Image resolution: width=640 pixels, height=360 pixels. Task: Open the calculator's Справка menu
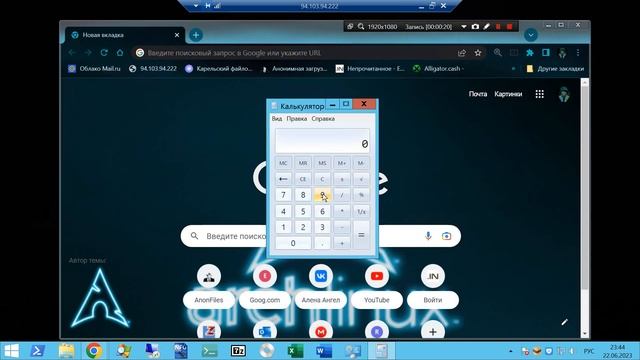323,119
